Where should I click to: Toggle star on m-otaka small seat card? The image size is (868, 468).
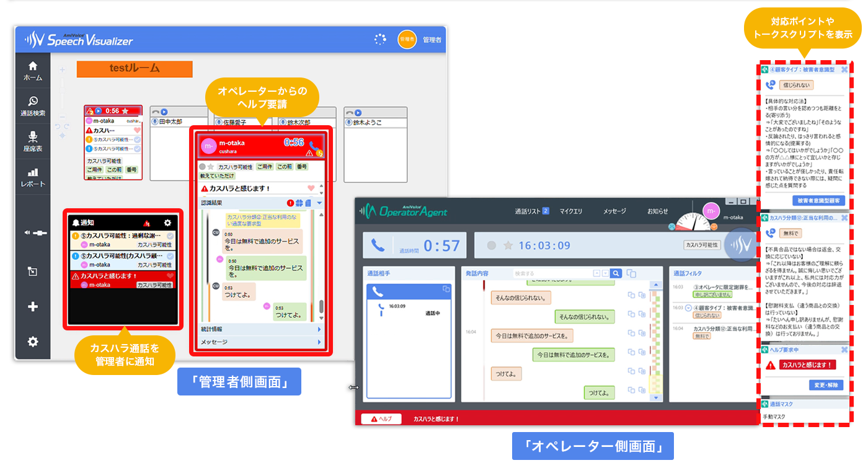tap(125, 111)
